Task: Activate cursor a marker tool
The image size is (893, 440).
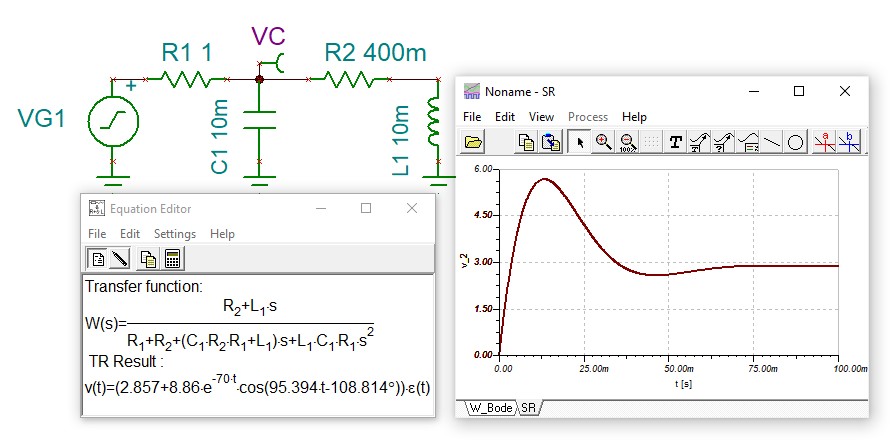Action: 824,142
